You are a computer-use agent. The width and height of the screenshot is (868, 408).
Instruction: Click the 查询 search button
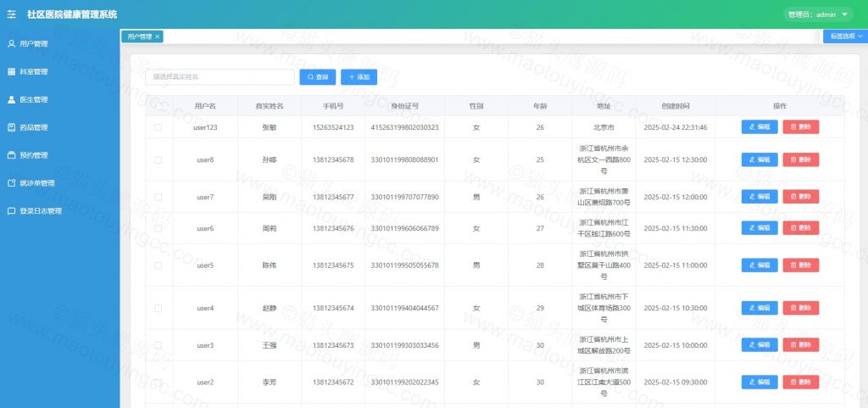pos(318,77)
